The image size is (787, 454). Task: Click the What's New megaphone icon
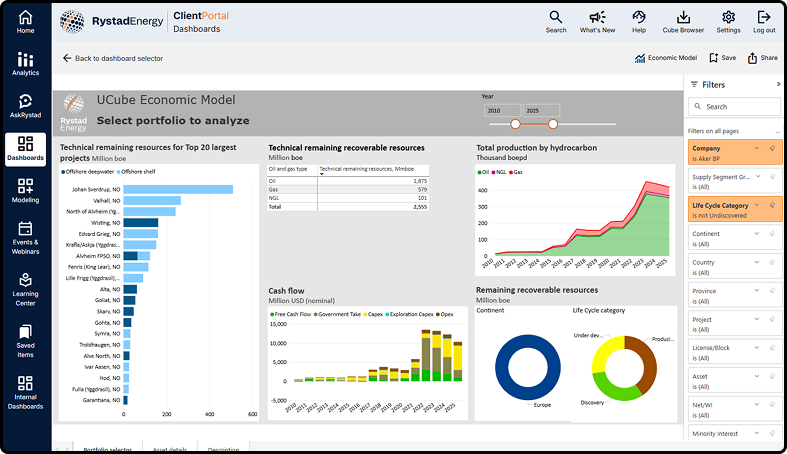597,22
